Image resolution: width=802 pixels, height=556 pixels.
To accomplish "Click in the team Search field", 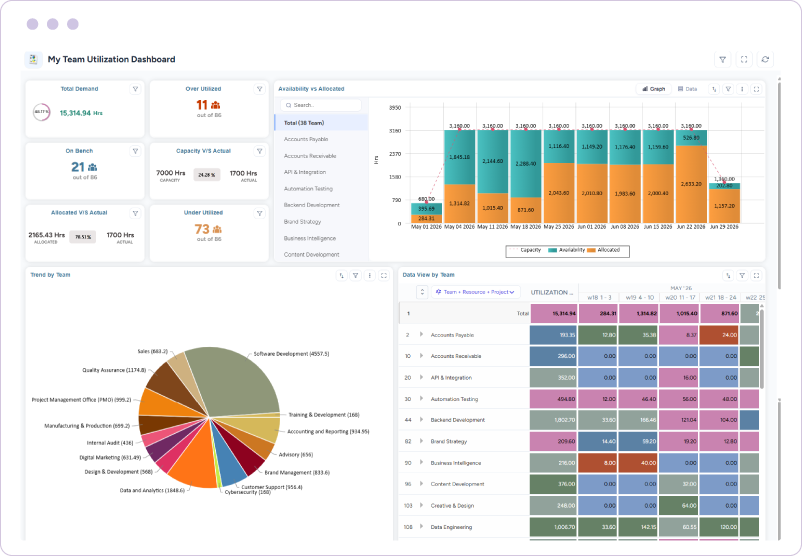I will [x=321, y=105].
